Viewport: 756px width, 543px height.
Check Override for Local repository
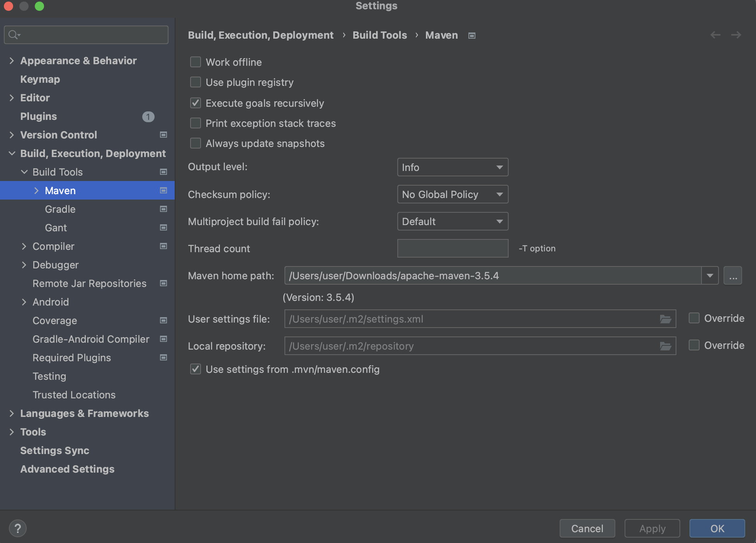[694, 345]
